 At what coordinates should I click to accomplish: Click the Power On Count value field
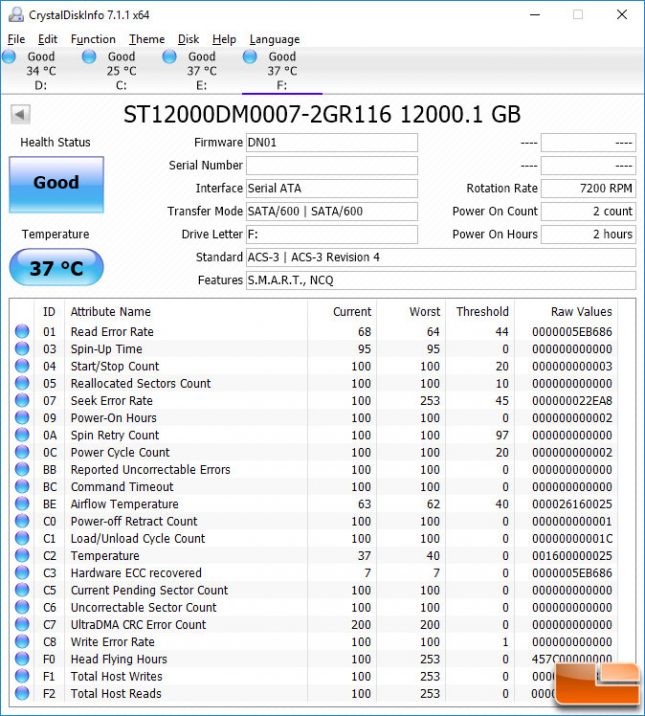[588, 211]
